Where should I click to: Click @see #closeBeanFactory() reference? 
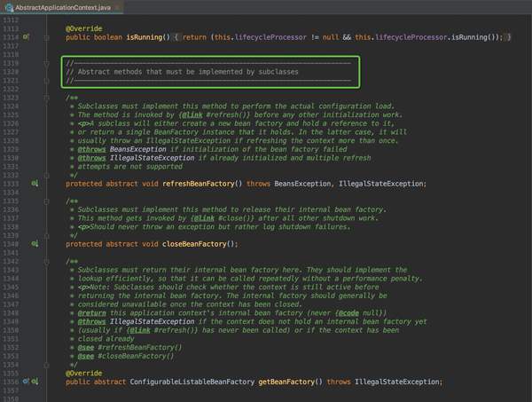[x=126, y=356]
